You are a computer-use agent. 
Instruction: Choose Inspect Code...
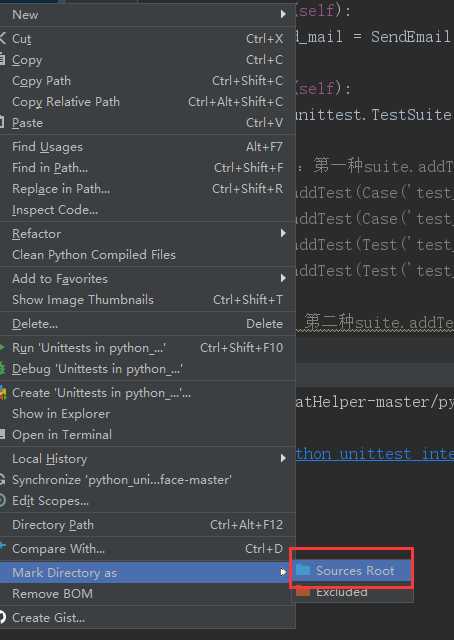(x=147, y=210)
